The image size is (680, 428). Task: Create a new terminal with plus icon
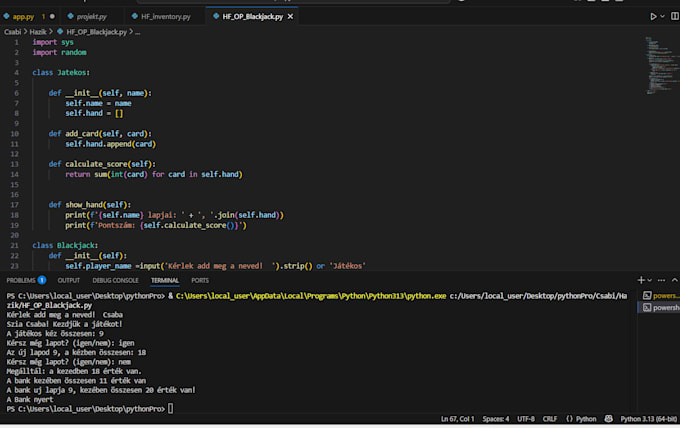click(x=641, y=280)
